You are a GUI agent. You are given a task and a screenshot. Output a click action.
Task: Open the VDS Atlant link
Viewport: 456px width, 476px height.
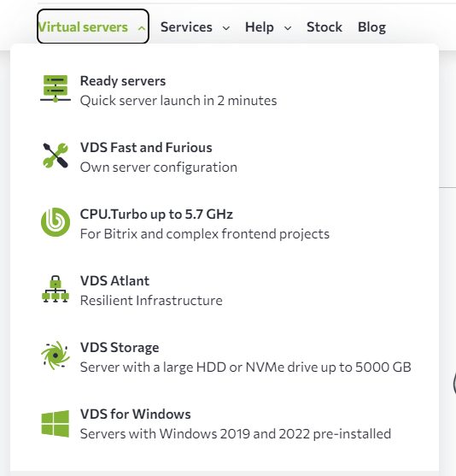114,281
